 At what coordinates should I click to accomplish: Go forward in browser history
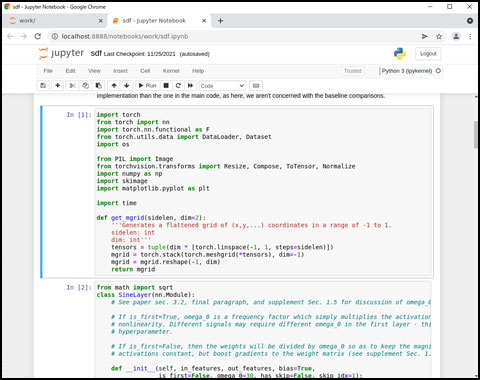[24, 36]
